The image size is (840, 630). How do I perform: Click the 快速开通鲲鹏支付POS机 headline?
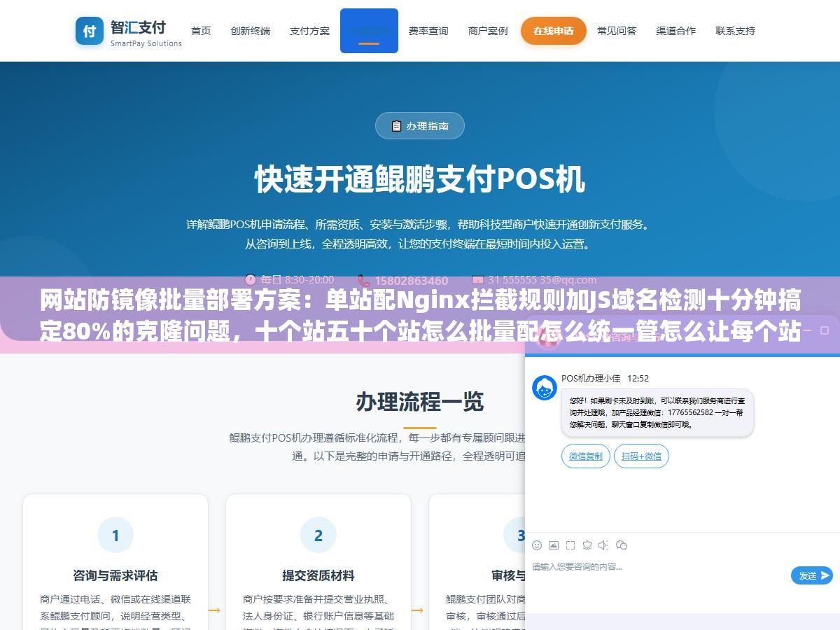tap(420, 179)
